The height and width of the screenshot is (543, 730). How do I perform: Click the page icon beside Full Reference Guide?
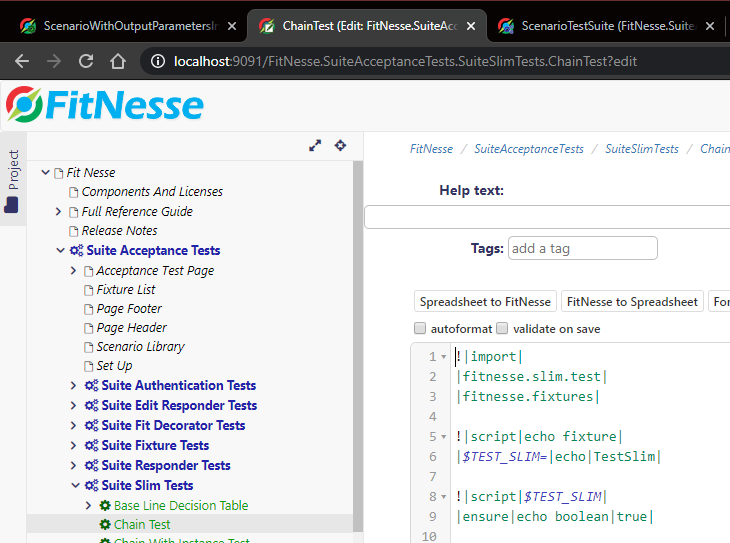click(74, 212)
